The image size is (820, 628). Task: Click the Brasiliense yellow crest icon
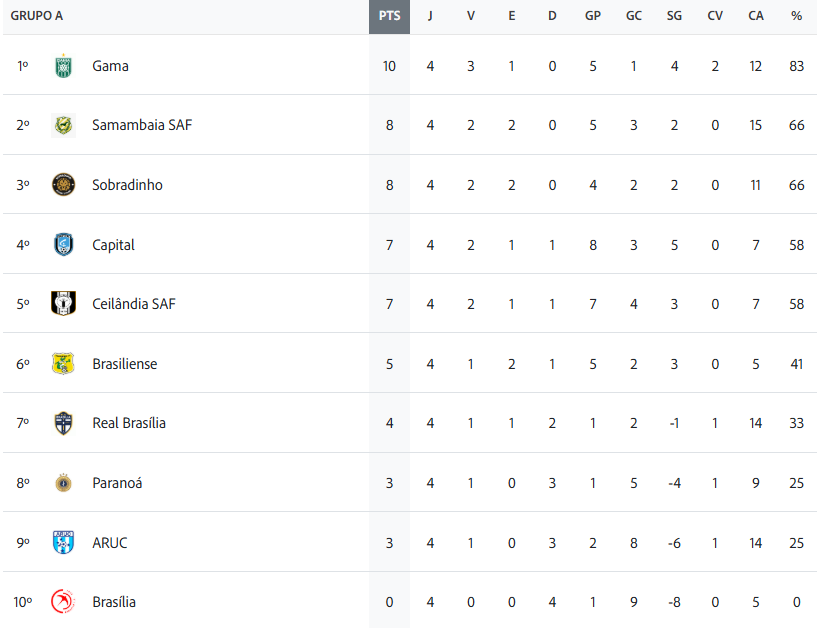pyautogui.click(x=63, y=364)
